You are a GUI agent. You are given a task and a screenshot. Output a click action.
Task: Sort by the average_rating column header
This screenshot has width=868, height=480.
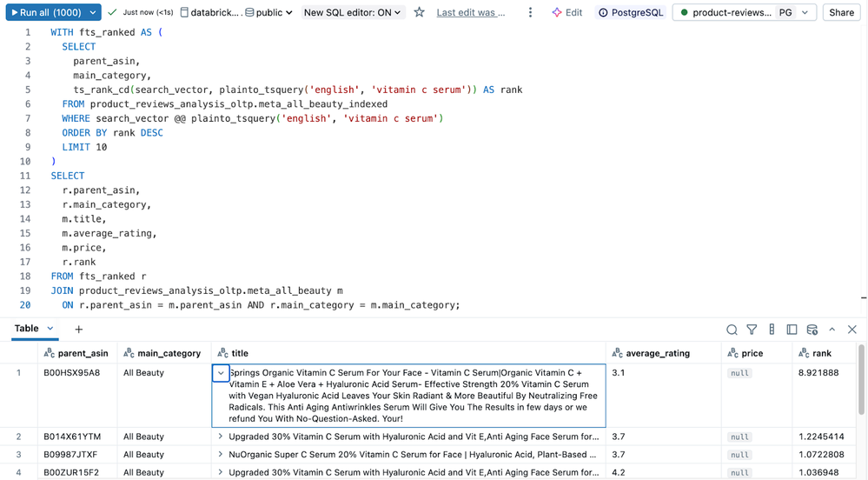(657, 353)
